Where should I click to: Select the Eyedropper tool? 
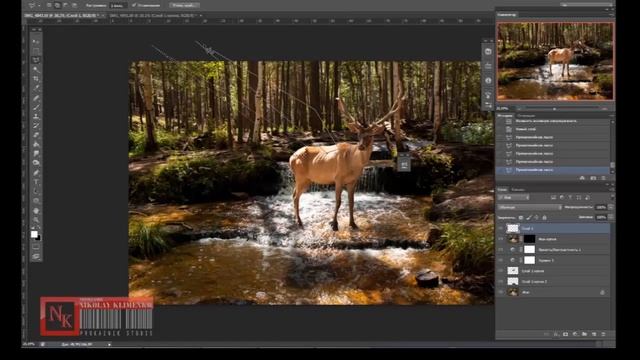coord(36,88)
